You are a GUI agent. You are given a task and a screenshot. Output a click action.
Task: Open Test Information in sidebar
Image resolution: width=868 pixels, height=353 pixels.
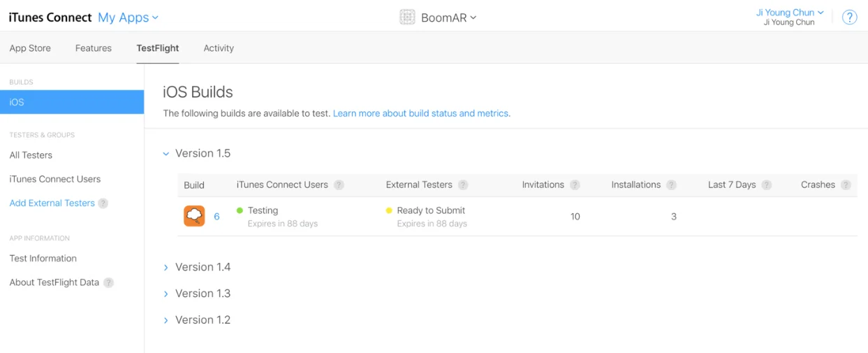coord(43,259)
